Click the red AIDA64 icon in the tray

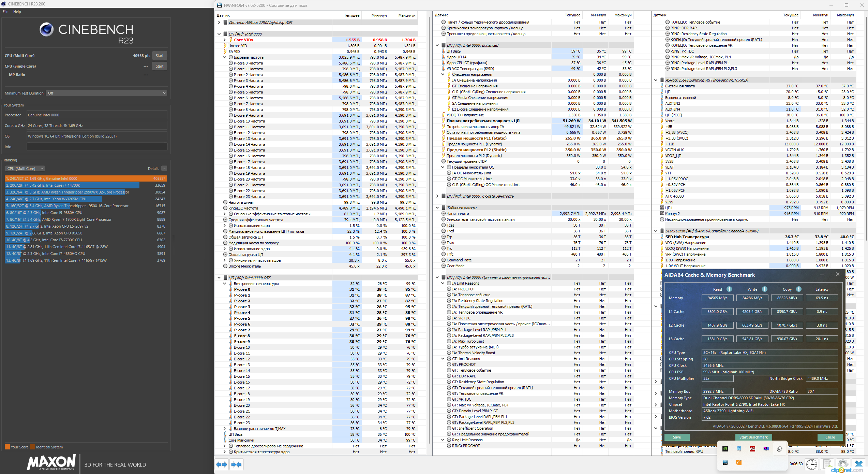point(752,449)
